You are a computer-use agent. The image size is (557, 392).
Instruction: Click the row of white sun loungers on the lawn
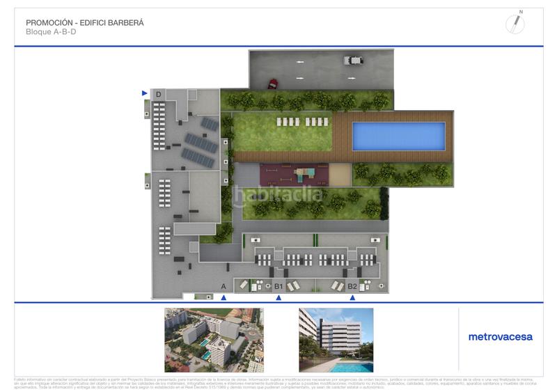point(302,121)
